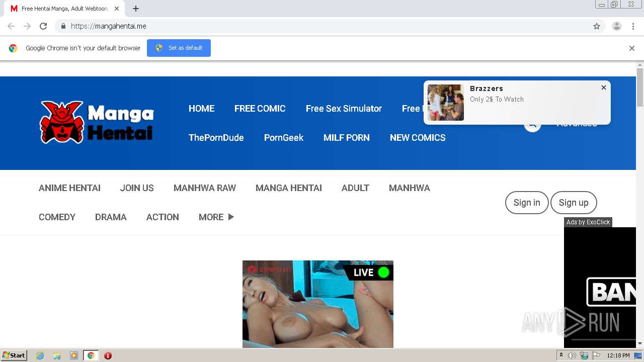View site security lock info
The width and height of the screenshot is (644, 362).
63,26
